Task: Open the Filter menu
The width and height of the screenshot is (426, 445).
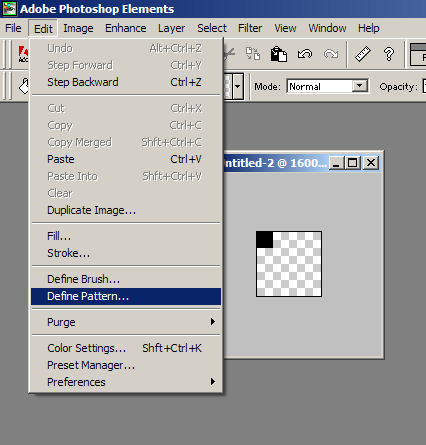Action: pos(250,28)
